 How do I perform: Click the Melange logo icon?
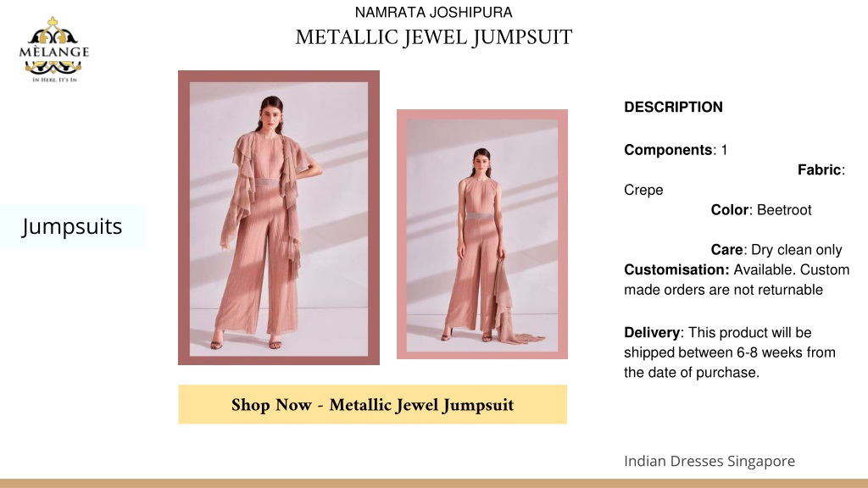[x=53, y=49]
